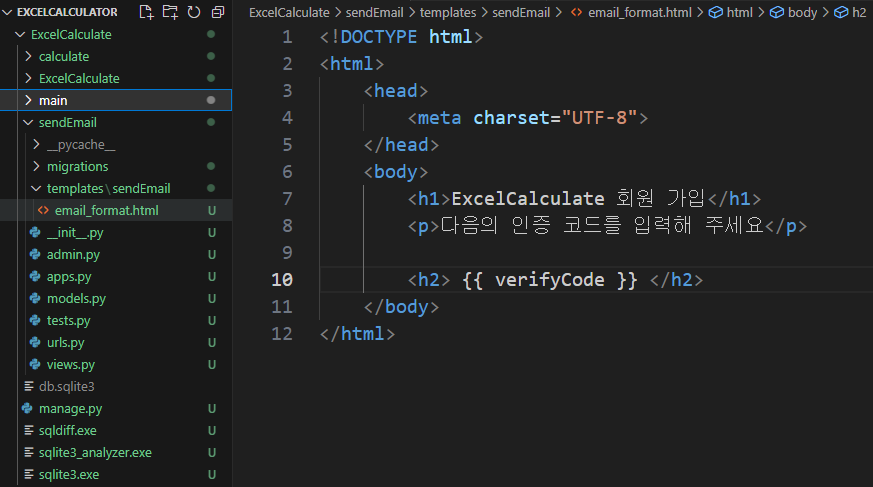
Task: Click the Python icon beside models.py
Action: click(x=35, y=298)
